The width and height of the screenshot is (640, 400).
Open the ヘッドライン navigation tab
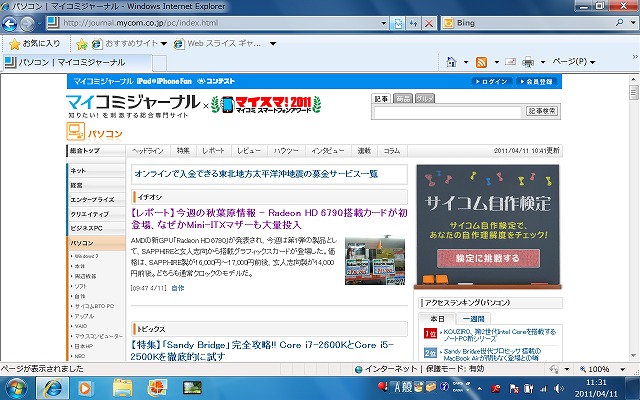click(148, 151)
